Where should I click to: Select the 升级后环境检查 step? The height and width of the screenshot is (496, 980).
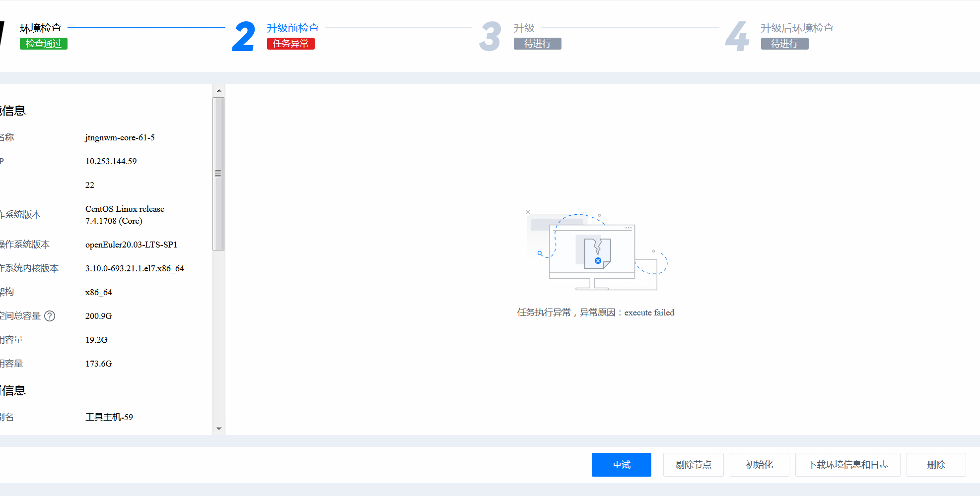(x=797, y=28)
